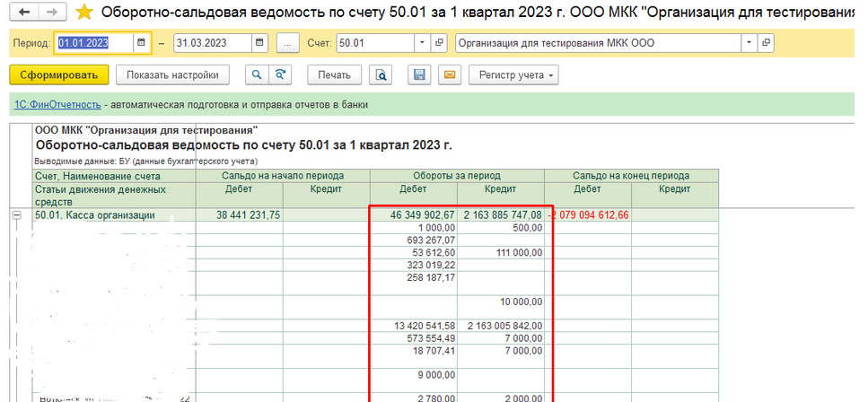Open account 50.01 card via open icon

439,43
